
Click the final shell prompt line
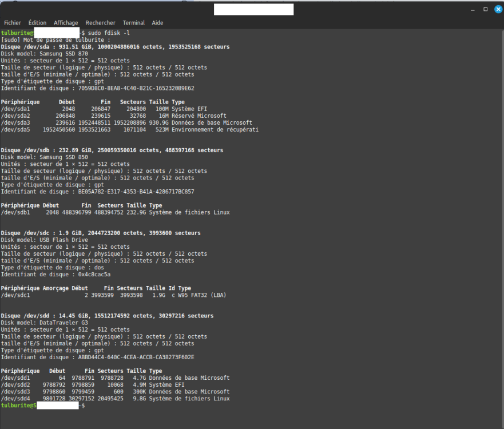43,406
